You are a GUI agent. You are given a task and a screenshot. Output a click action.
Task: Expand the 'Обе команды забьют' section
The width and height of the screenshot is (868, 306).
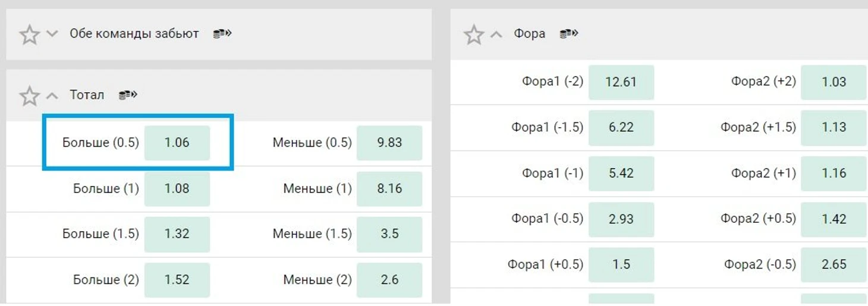[x=52, y=34]
